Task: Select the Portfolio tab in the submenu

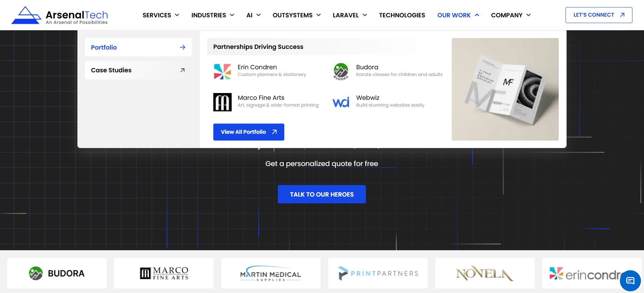Action: (138, 47)
